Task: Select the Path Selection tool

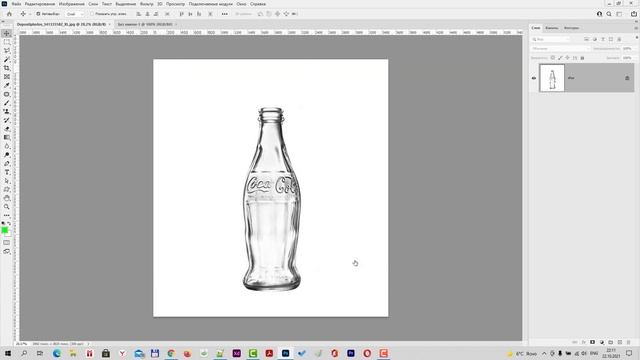Action: tap(7, 181)
